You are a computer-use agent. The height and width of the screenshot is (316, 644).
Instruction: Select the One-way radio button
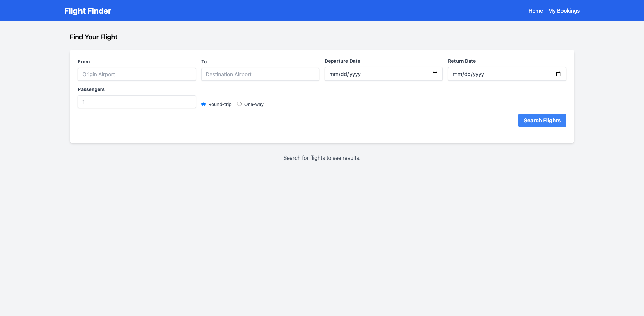click(x=239, y=104)
